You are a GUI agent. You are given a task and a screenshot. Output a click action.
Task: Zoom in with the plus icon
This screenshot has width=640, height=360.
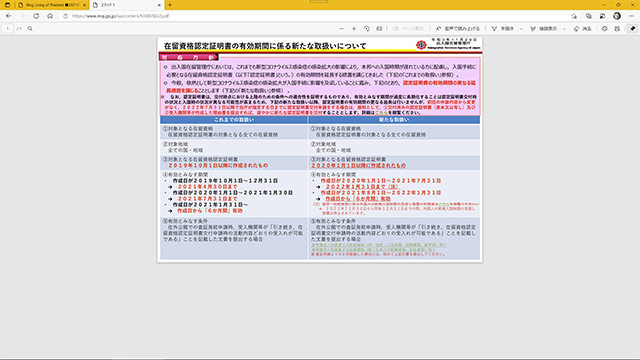(x=354, y=29)
